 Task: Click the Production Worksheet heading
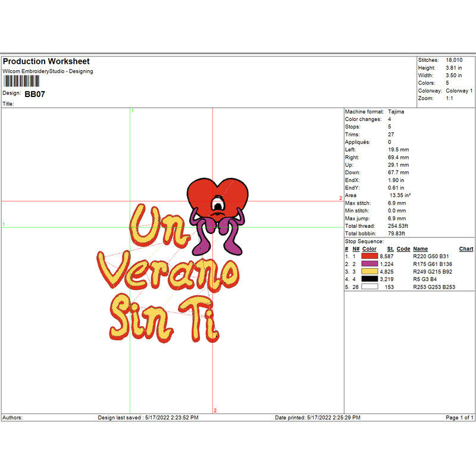point(46,61)
